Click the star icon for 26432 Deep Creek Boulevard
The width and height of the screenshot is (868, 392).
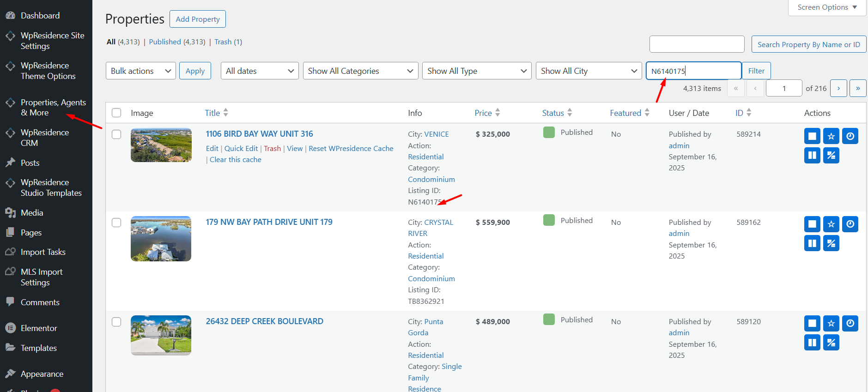point(831,324)
